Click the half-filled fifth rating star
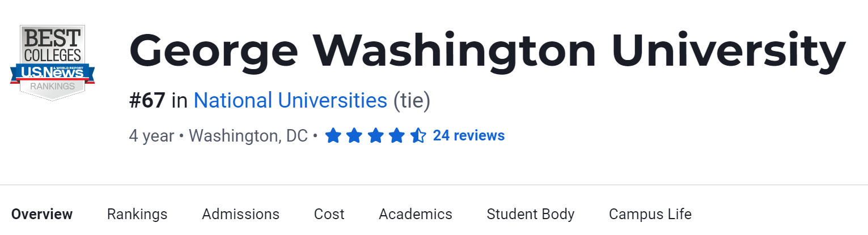This screenshot has height=235, width=868. click(418, 136)
